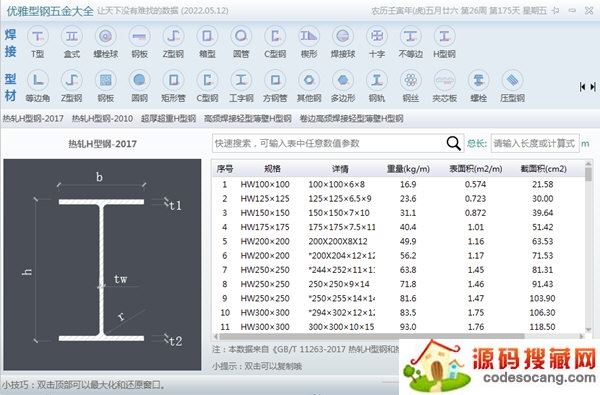Sort by 截面积(cm2) column header

(543, 169)
